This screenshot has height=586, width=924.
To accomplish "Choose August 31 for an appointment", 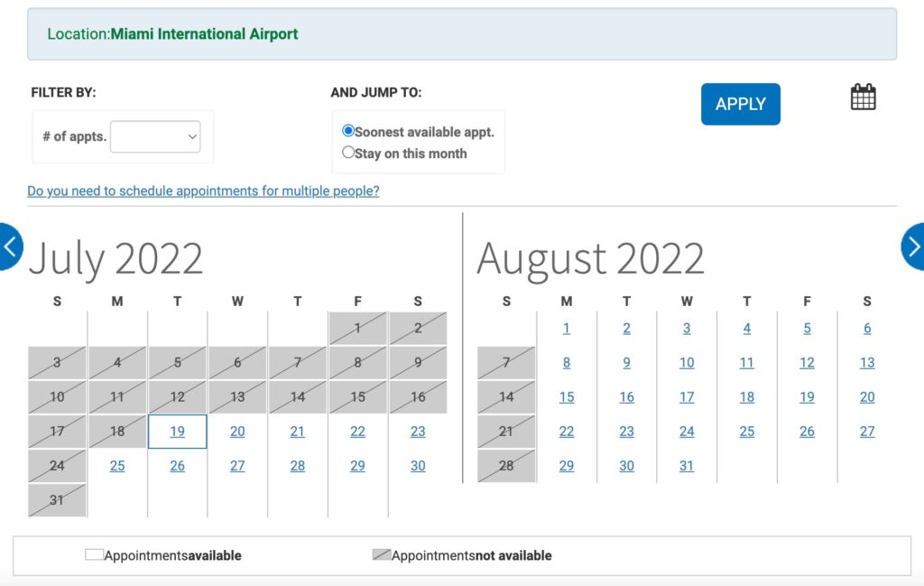I will click(x=686, y=466).
